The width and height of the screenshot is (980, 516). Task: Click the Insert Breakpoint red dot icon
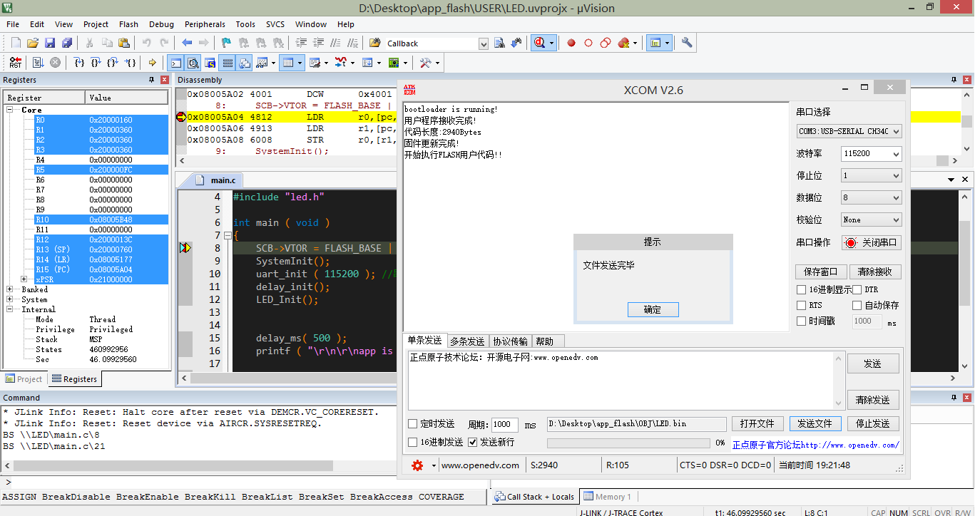tap(571, 43)
